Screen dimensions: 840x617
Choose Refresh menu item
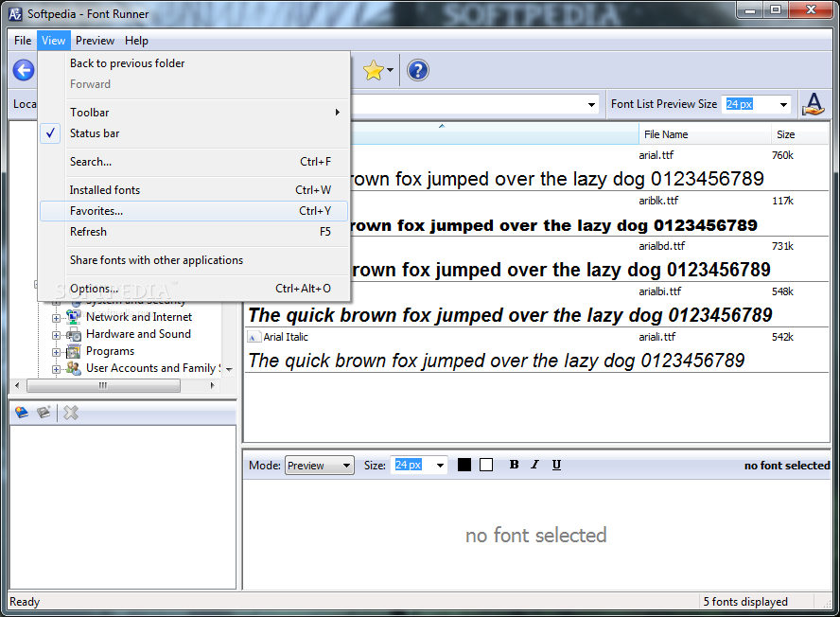coord(194,232)
